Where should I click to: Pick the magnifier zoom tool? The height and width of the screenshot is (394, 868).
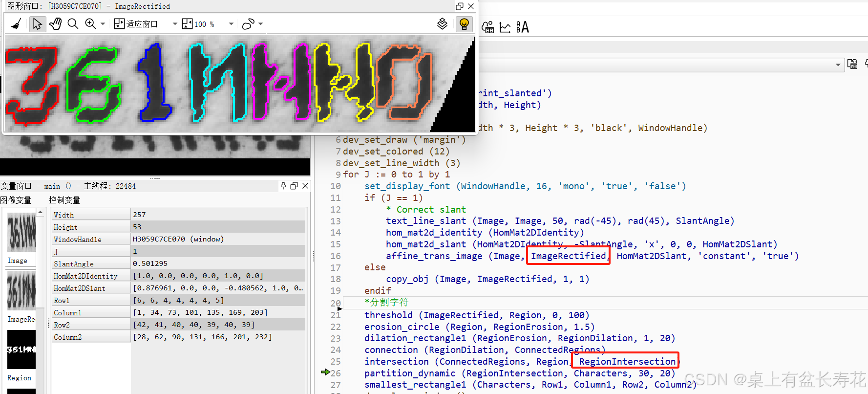tap(73, 24)
